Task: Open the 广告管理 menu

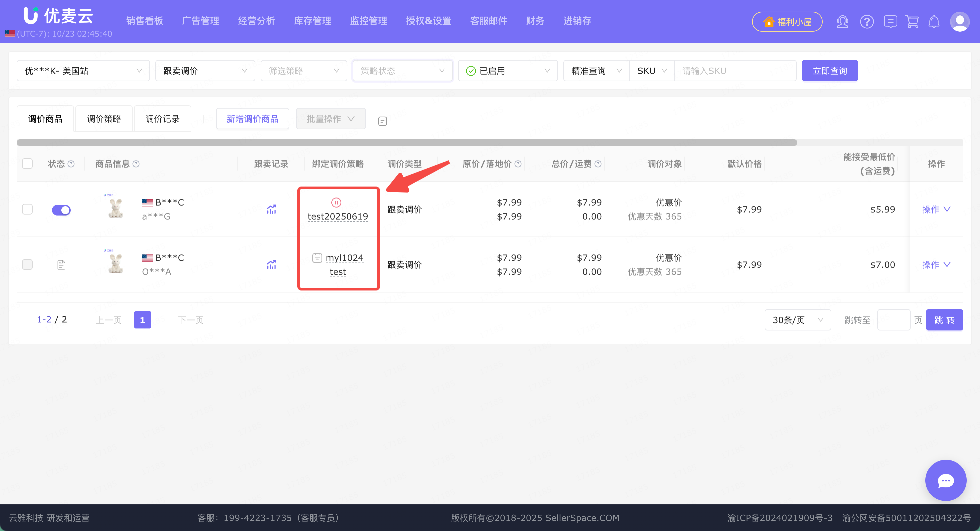Action: (200, 21)
